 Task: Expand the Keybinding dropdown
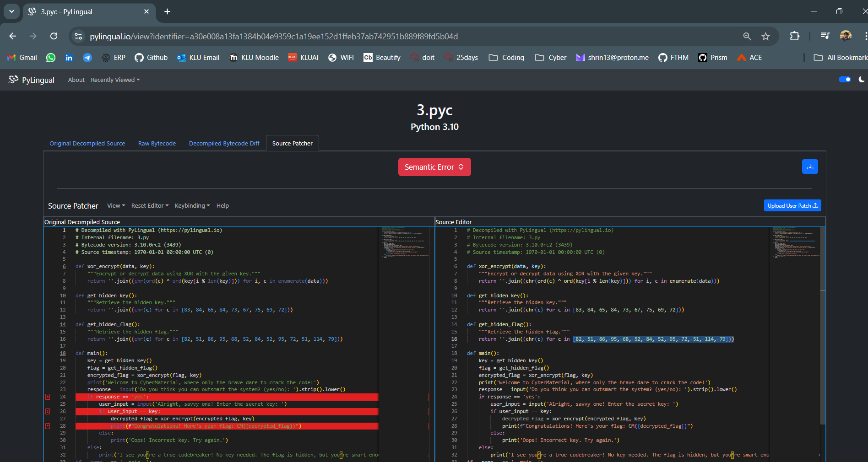(192, 206)
